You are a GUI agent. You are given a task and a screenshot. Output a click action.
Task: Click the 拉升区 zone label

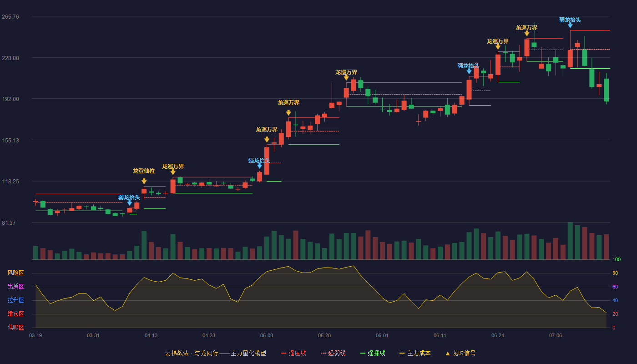[15, 300]
